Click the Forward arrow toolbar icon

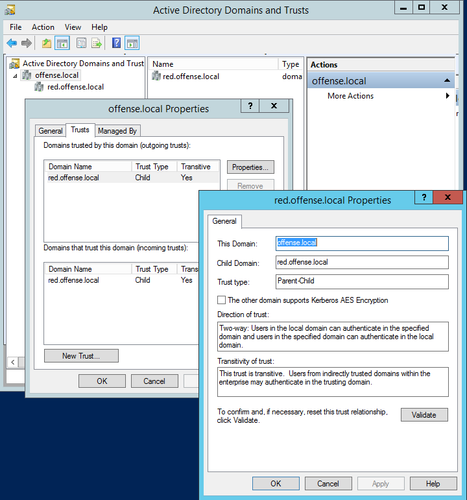(x=26, y=43)
